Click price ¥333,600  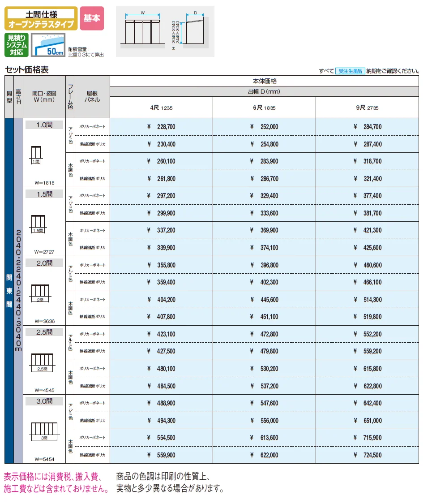(x=264, y=213)
